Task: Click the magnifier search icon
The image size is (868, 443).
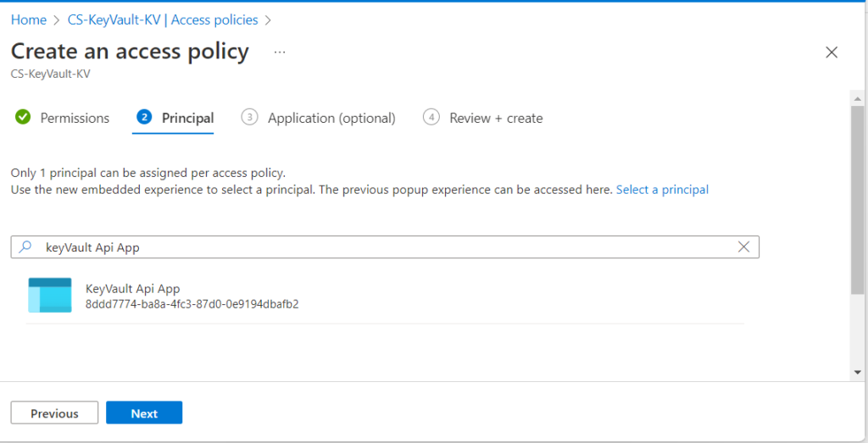Action: [25, 247]
